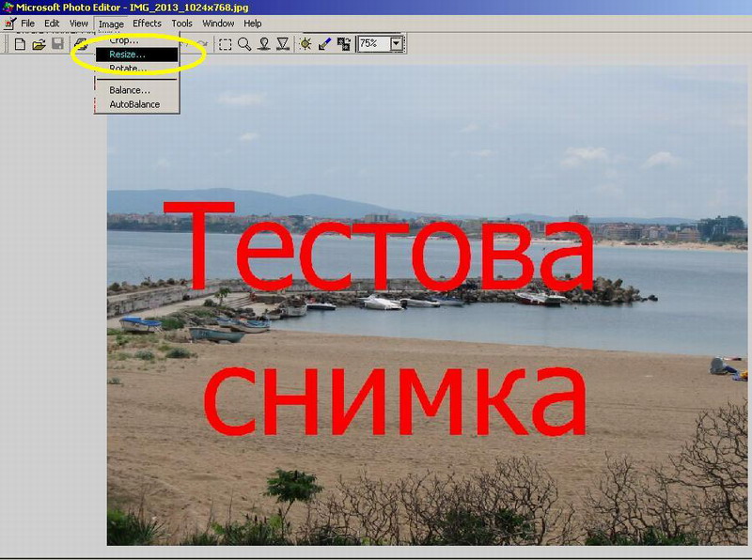Expand the 75% zoom dropdown arrow

(x=397, y=44)
